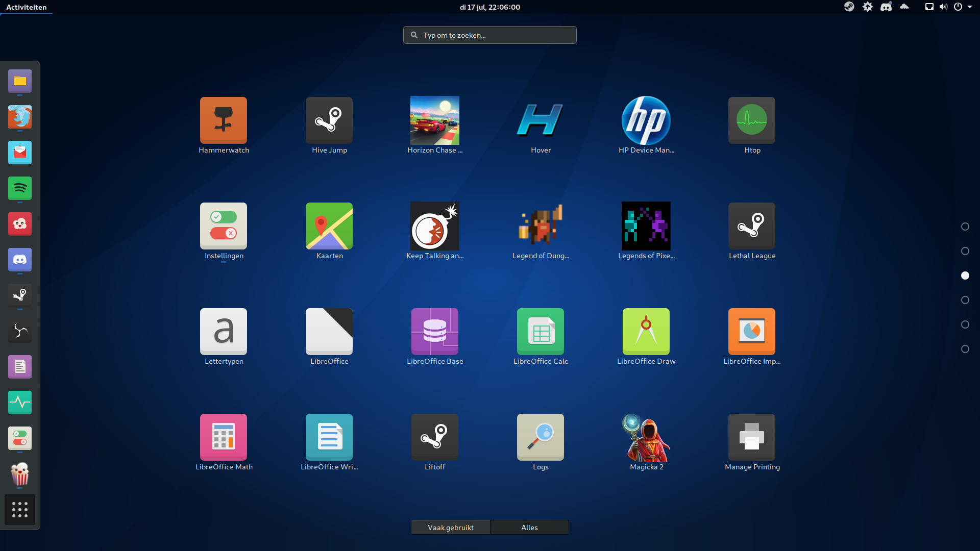Launch the Hammerwatch game
Viewport: 980px width, 551px height.
[224, 121]
